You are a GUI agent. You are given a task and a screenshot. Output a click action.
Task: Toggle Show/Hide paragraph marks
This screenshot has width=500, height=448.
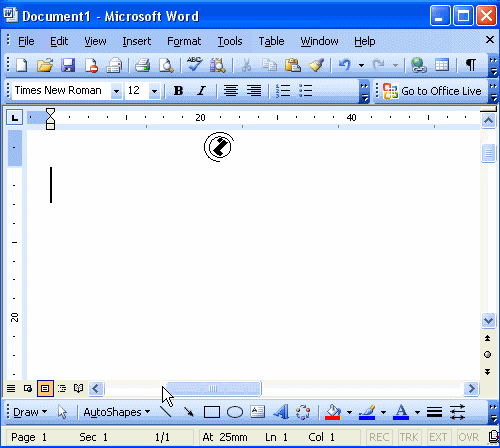pyautogui.click(x=471, y=65)
